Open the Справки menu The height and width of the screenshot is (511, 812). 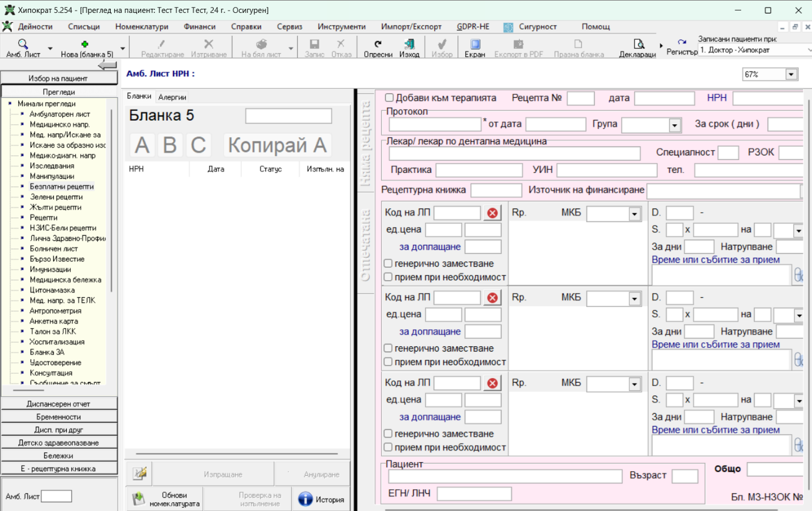(x=246, y=27)
